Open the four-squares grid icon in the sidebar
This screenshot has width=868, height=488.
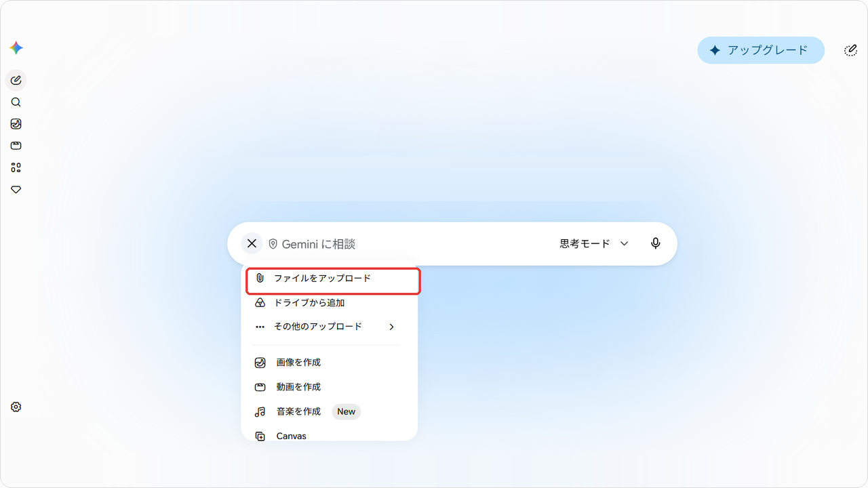(x=16, y=167)
